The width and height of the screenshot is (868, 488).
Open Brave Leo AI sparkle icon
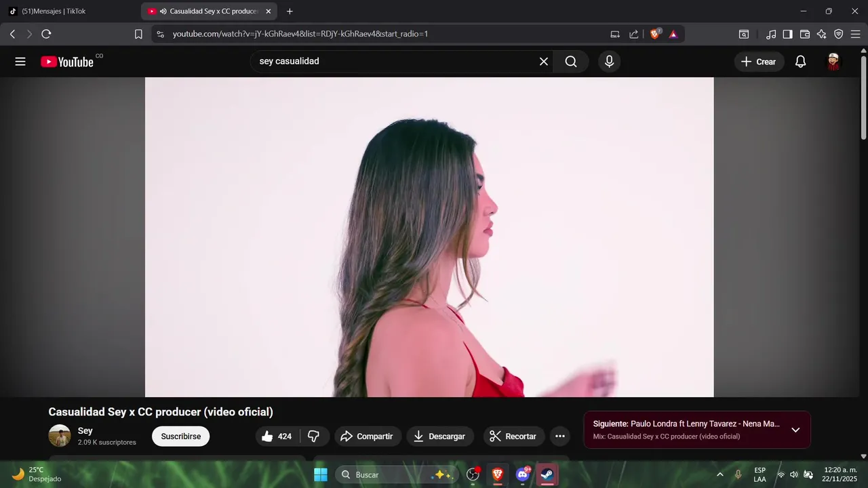tap(822, 34)
